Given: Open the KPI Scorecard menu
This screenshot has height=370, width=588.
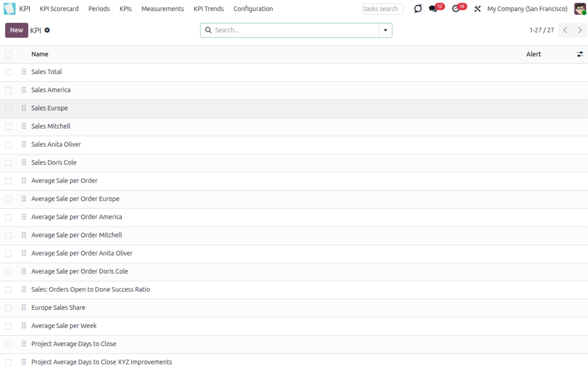Looking at the screenshot, I should 59,9.
